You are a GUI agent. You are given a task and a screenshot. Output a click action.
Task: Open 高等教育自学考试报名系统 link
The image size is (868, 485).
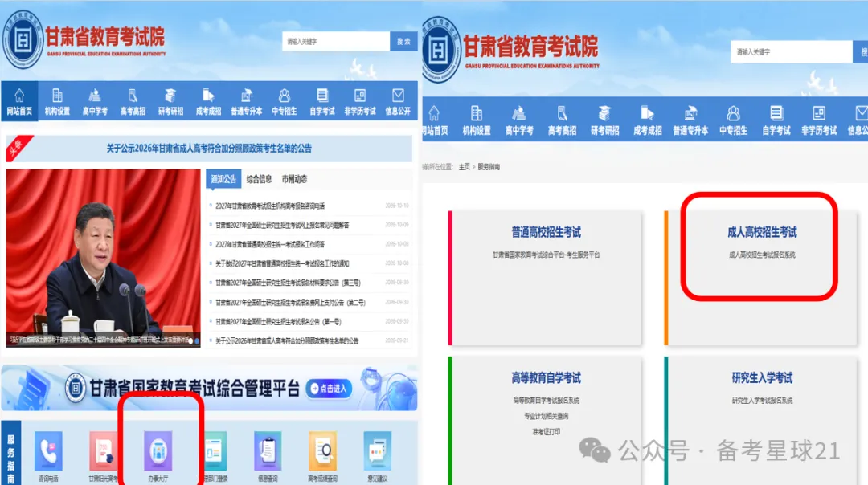pyautogui.click(x=546, y=401)
